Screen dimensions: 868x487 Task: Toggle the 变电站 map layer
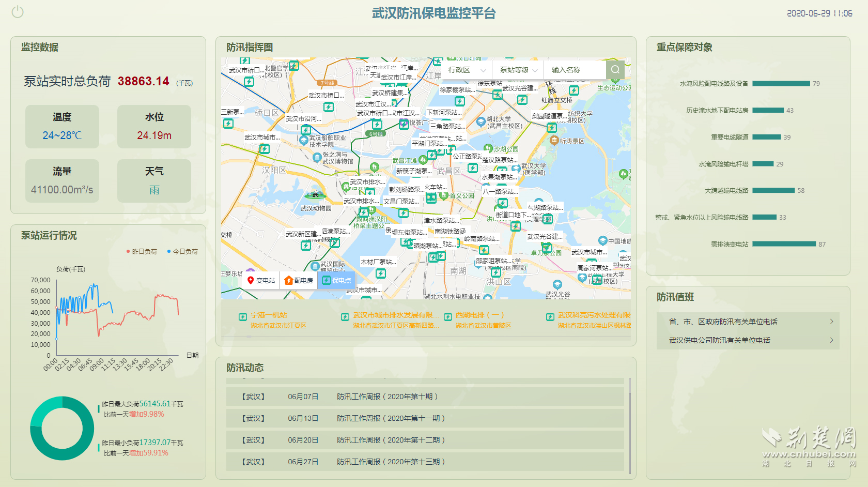(261, 280)
